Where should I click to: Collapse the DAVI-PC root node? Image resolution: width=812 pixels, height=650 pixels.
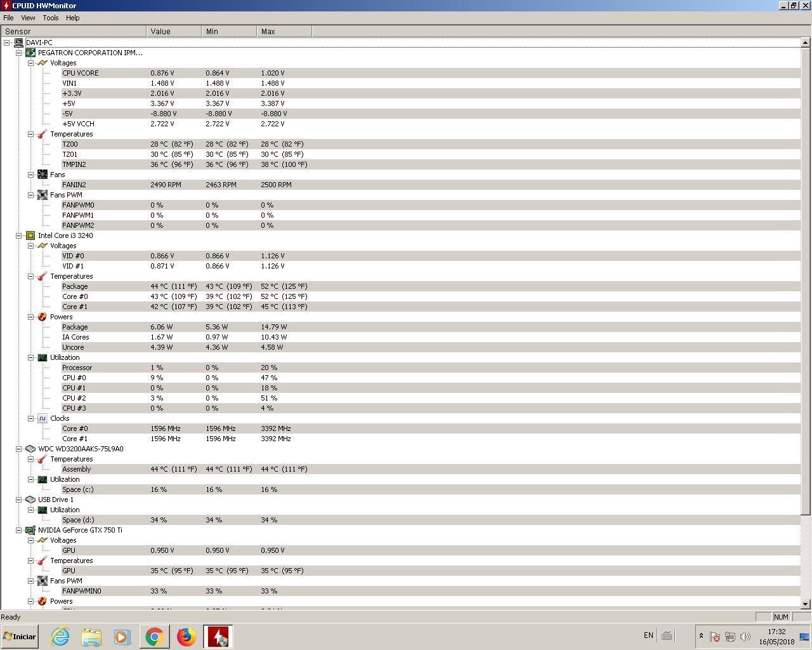[x=7, y=43]
